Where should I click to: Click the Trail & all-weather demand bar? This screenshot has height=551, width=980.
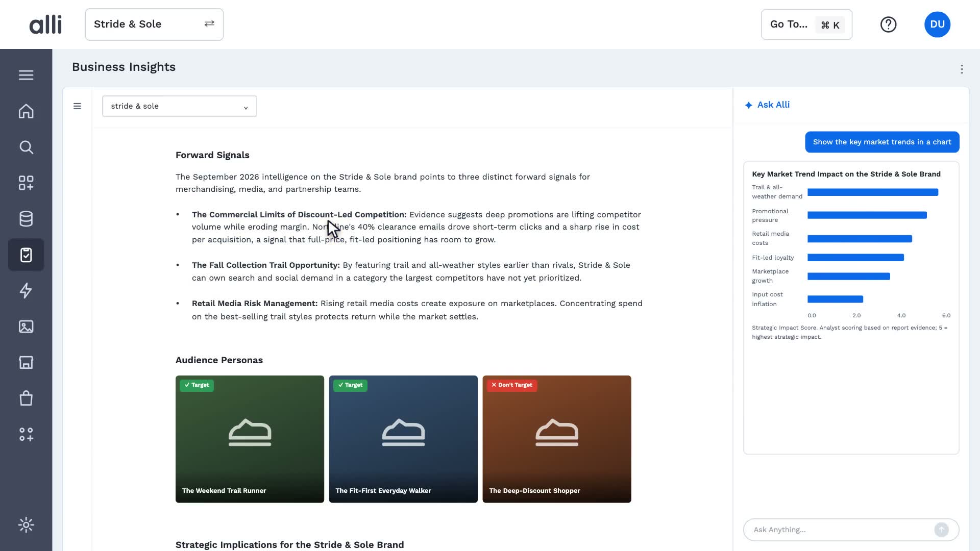(x=873, y=192)
